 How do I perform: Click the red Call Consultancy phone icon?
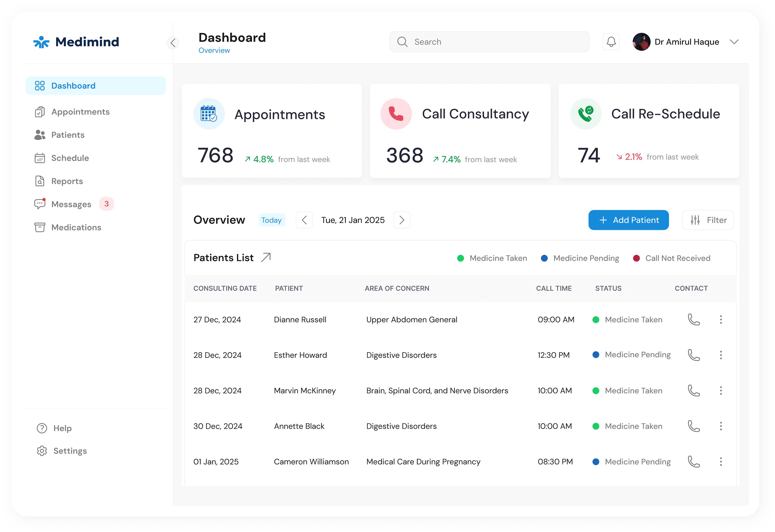pyautogui.click(x=396, y=114)
